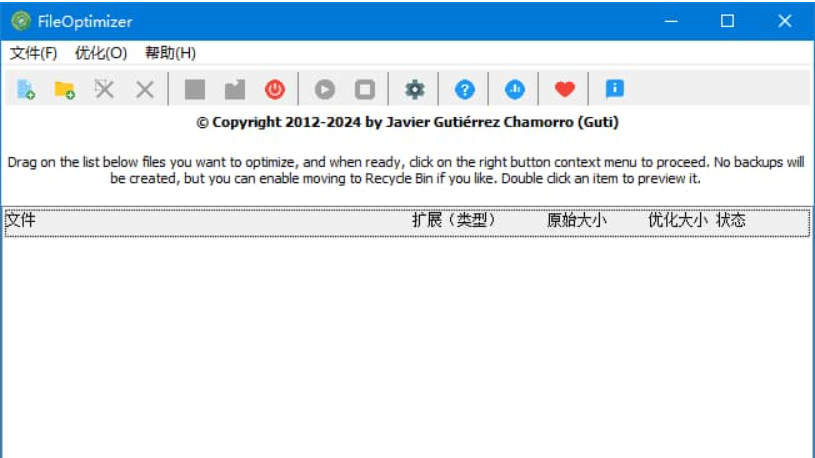
Task: Open the 优化(O) menu
Action: coord(101,53)
